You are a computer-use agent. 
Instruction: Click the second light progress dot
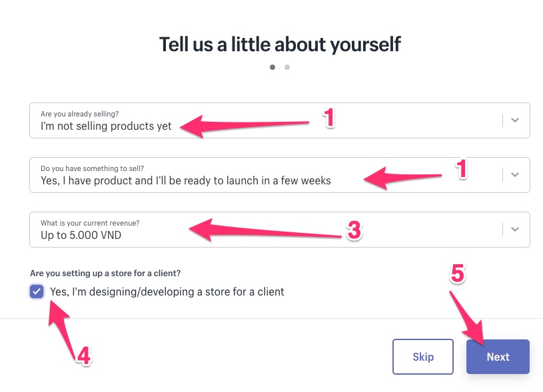pyautogui.click(x=287, y=67)
